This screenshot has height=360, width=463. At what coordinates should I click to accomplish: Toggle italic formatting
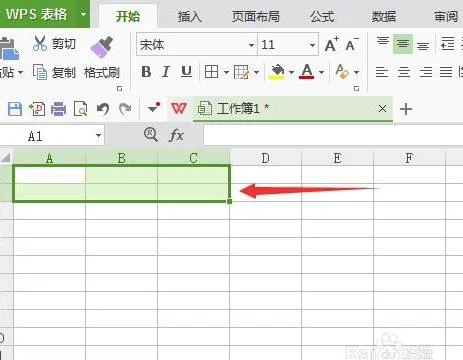[166, 72]
